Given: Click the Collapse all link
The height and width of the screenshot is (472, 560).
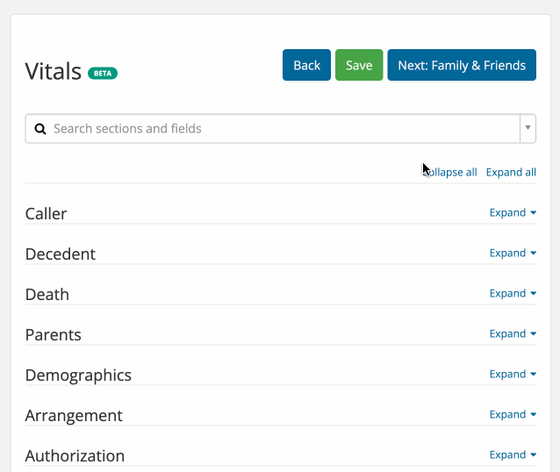Looking at the screenshot, I should pos(450,172).
